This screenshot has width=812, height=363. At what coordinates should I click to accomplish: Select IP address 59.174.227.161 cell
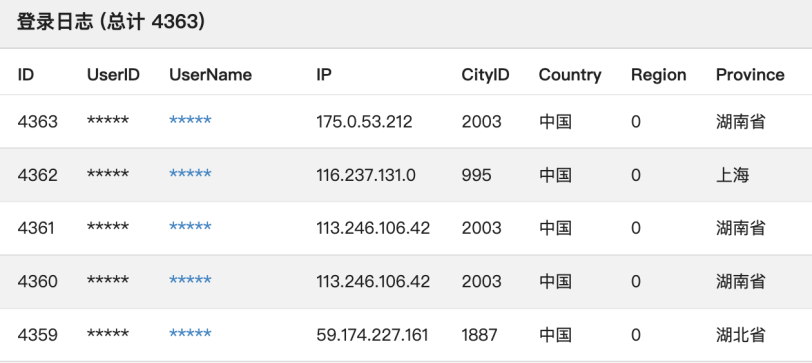click(372, 335)
